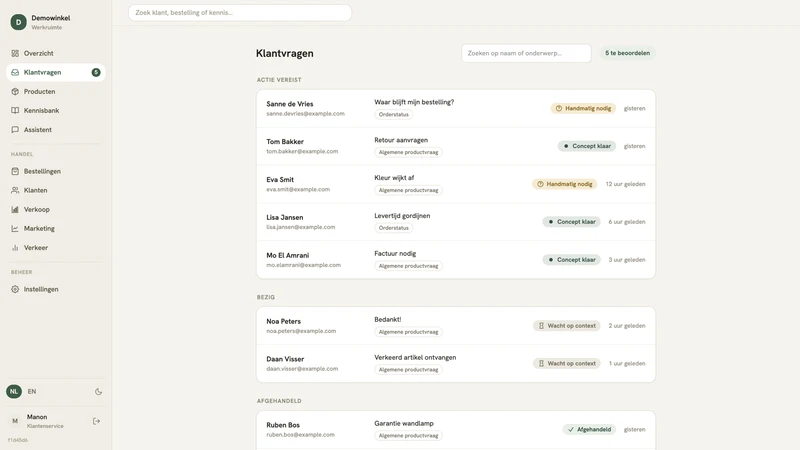Click 'Concept klaar' badge for Tom Bakker
The image size is (800, 450).
click(x=587, y=146)
